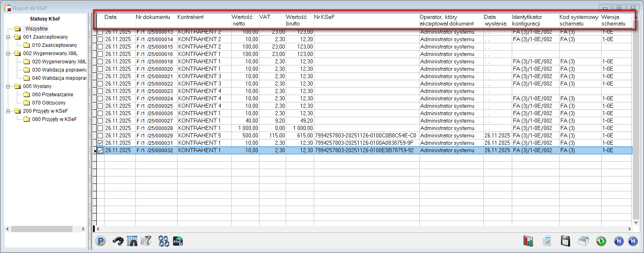Collapse the 001 Zaakceptowany tree node

[8, 37]
